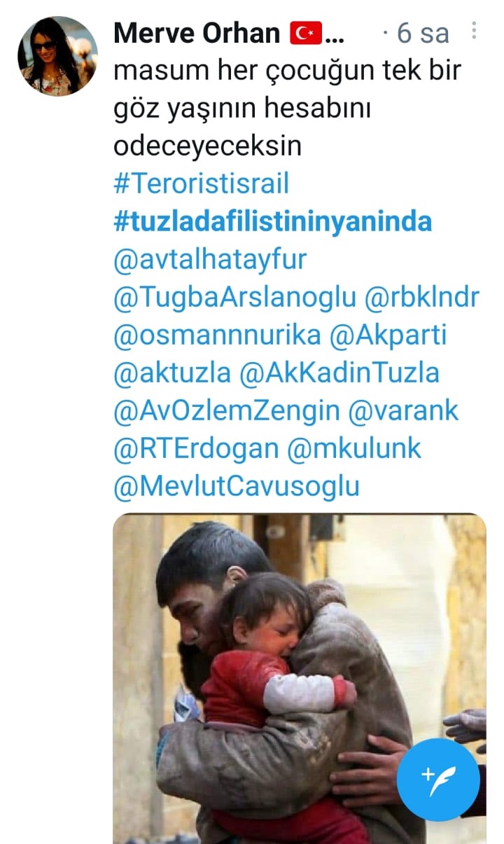Tap the Merve Orhan display name

click(197, 33)
